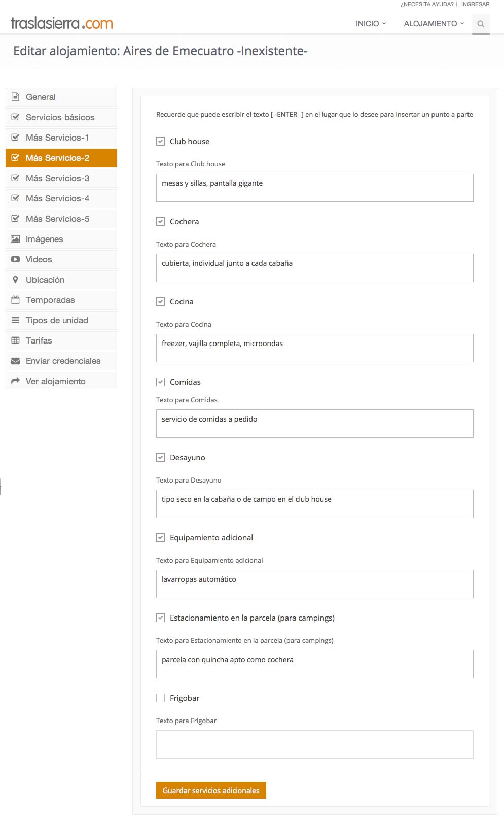Toggle the Desayuno checkbox
504x823 pixels.
click(x=161, y=458)
